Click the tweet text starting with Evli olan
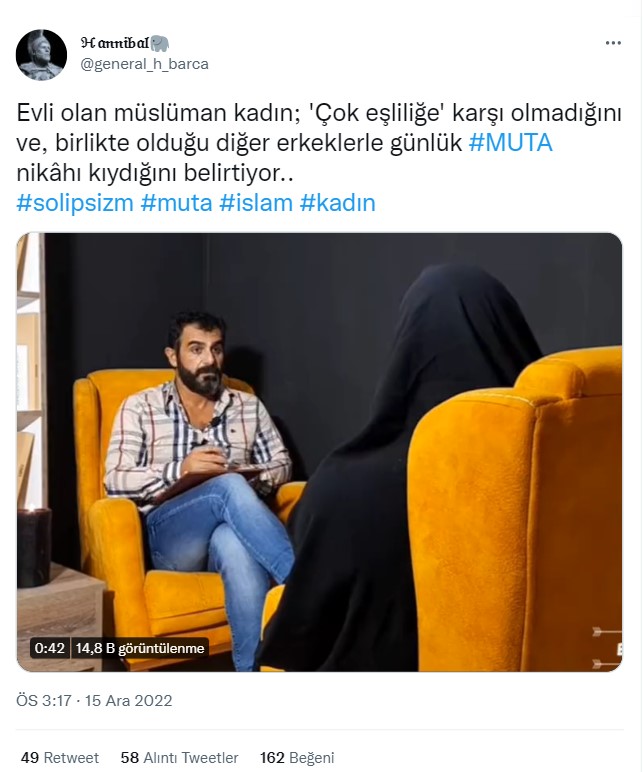Image resolution: width=643 pixels, height=772 pixels. [x=319, y=143]
